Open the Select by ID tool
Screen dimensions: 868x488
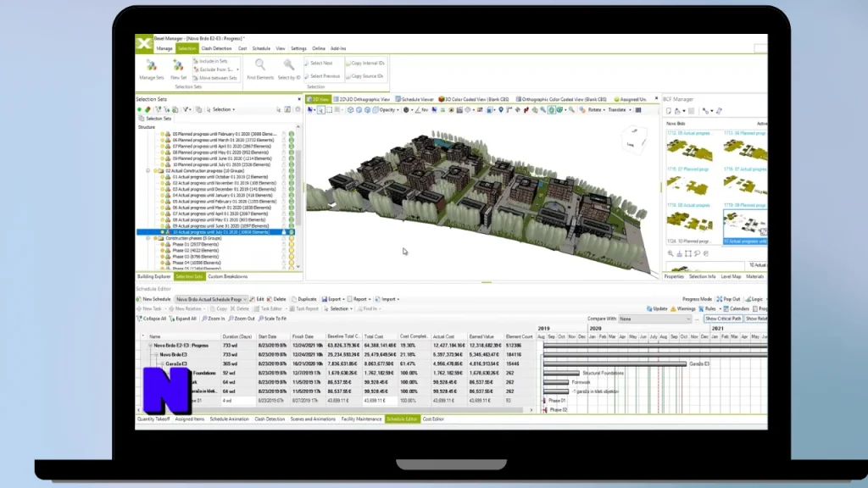tap(289, 69)
